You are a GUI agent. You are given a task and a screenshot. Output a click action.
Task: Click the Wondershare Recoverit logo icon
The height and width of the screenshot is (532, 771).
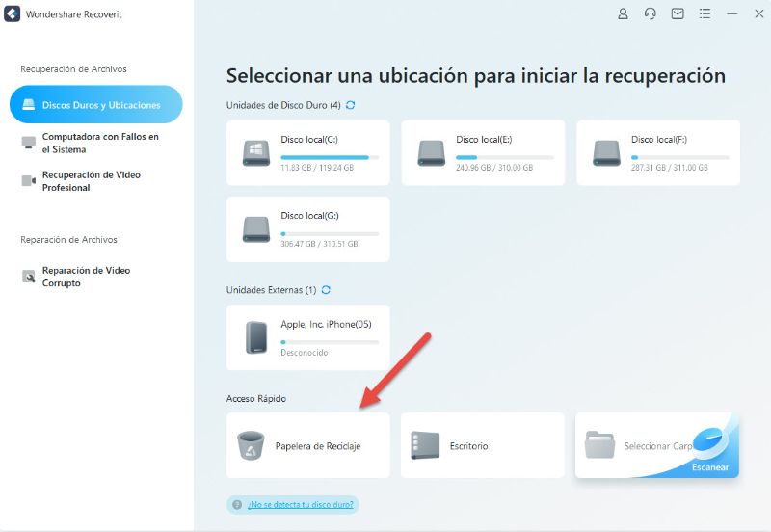(12, 13)
